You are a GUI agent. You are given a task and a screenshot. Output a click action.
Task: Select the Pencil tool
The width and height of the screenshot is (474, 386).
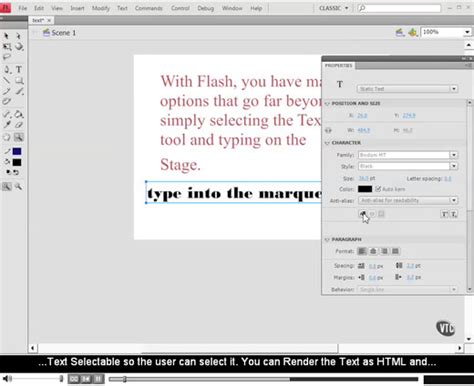click(6, 91)
